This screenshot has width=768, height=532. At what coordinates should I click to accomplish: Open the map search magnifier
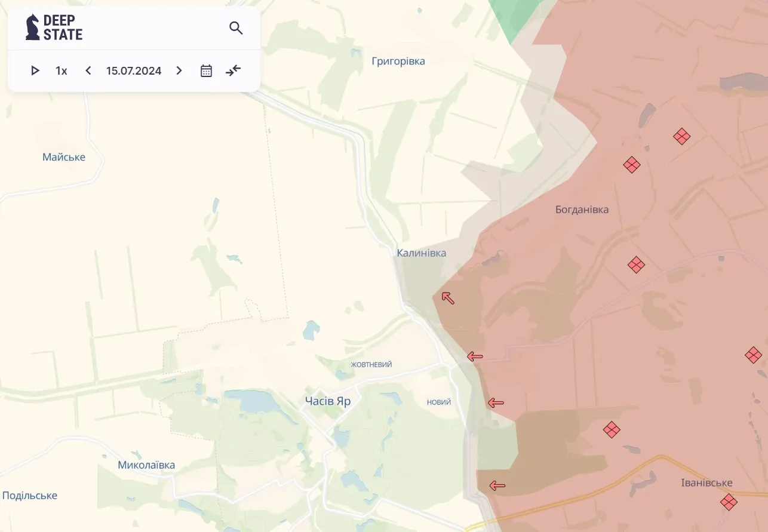point(236,28)
